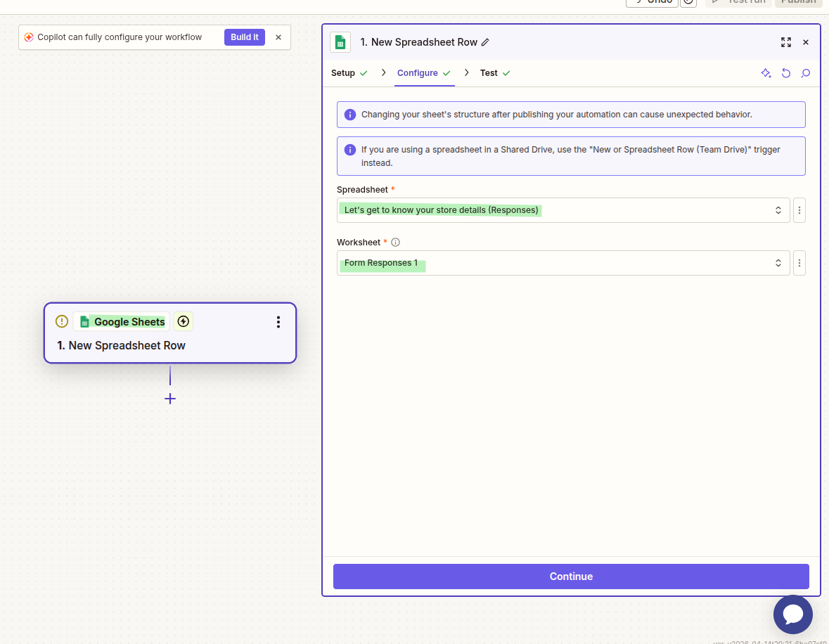Click the lightning bolt trigger icon
Viewport: 829px width, 644px height.
click(x=184, y=321)
